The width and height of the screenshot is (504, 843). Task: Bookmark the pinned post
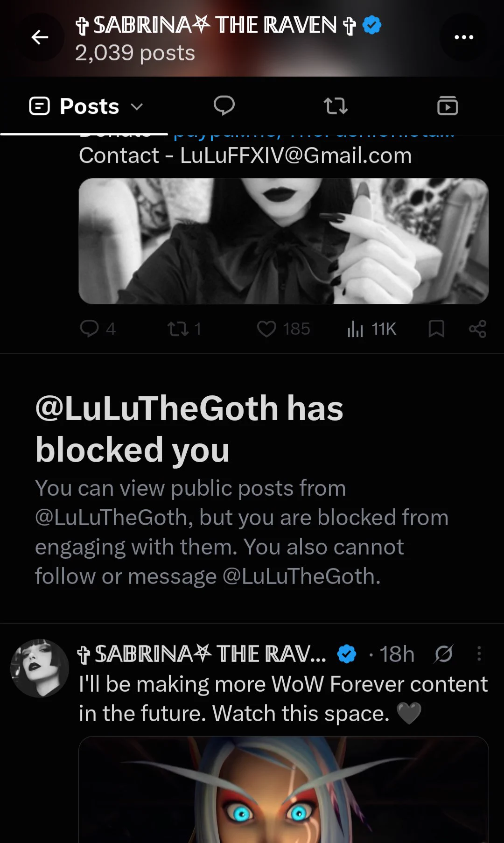point(436,329)
